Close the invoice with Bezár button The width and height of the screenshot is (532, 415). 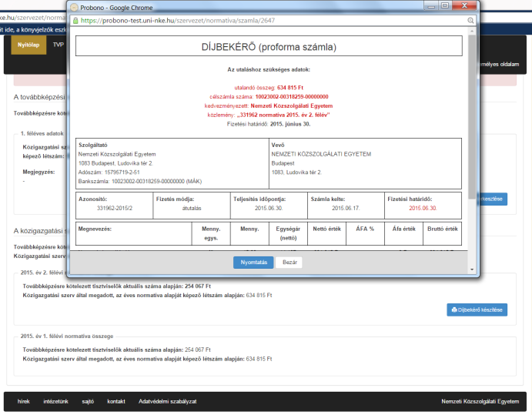coord(289,263)
